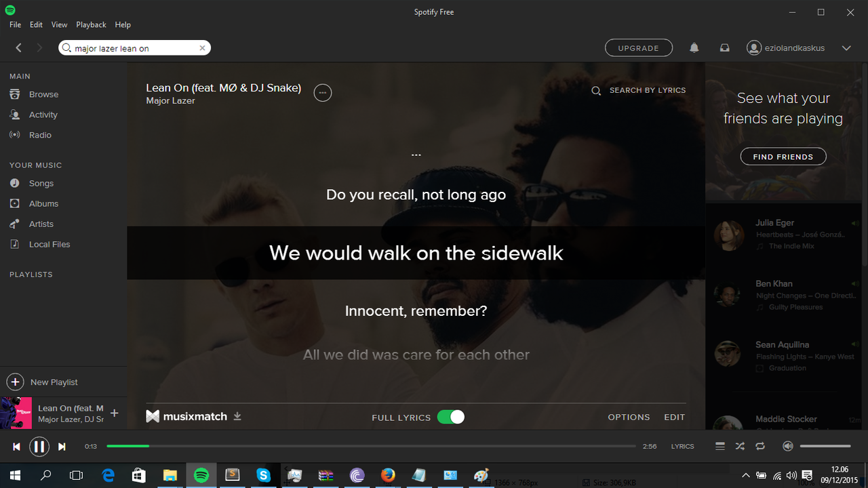Open Firefox from taskbar
This screenshot has height=488, width=868.
(x=388, y=476)
